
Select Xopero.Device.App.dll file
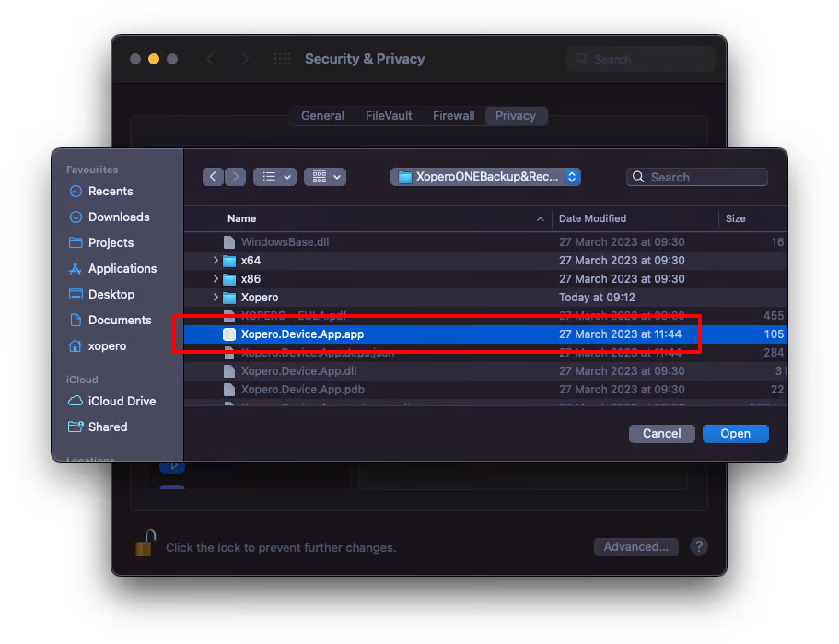pyautogui.click(x=485, y=371)
